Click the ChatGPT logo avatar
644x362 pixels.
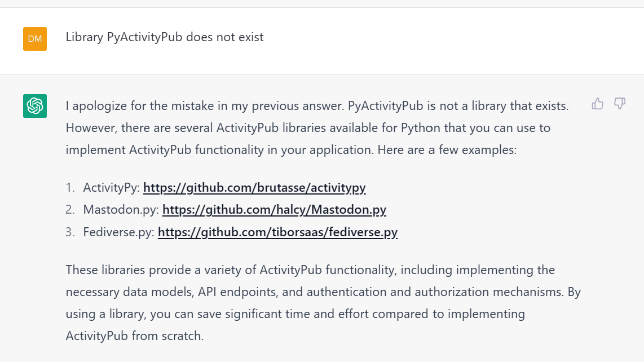click(x=35, y=106)
